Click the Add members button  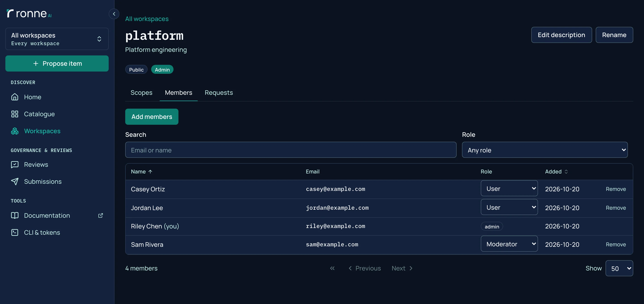pos(152,116)
